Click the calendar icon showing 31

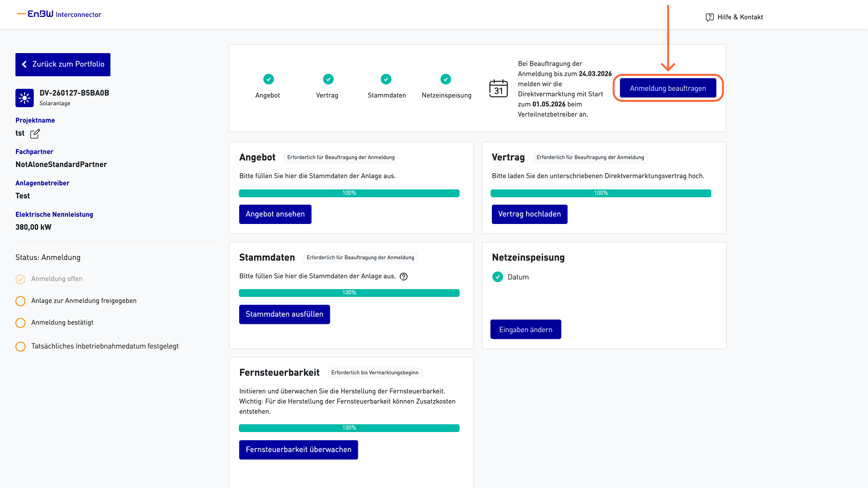click(x=498, y=89)
